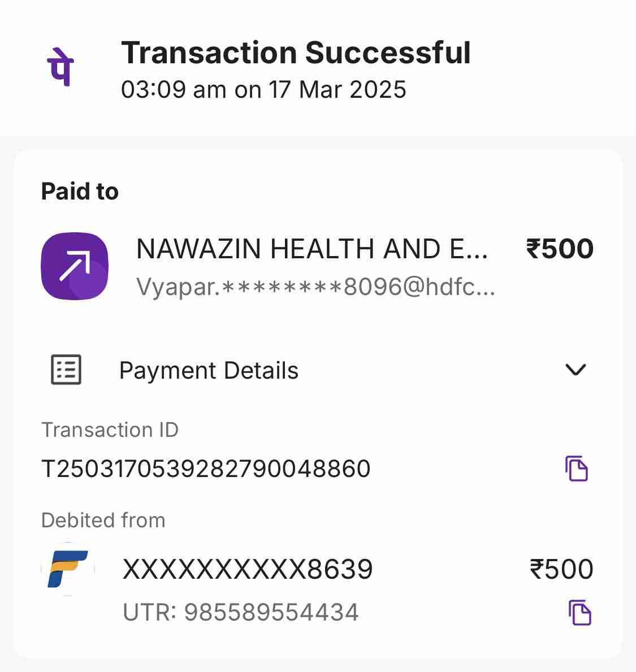Click the purple arrow merchant avatar
This screenshot has width=636, height=672.
[75, 266]
